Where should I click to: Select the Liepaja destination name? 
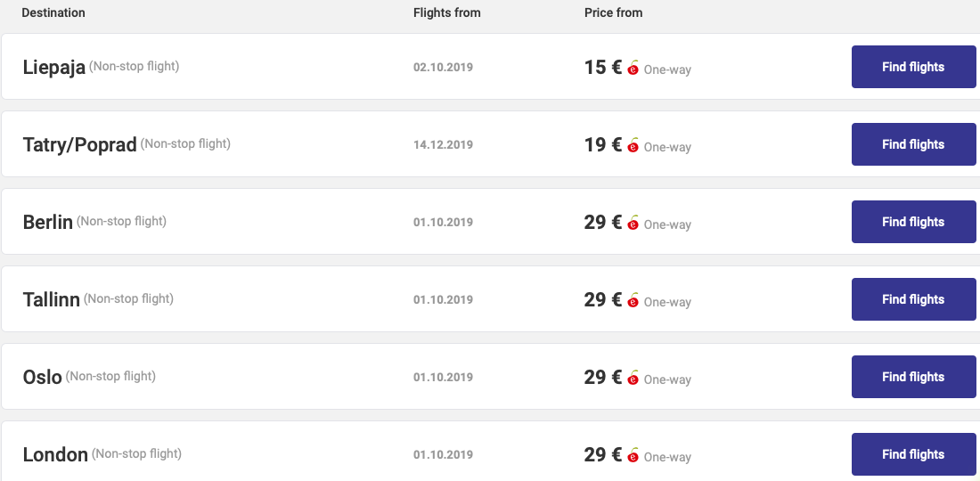point(53,68)
